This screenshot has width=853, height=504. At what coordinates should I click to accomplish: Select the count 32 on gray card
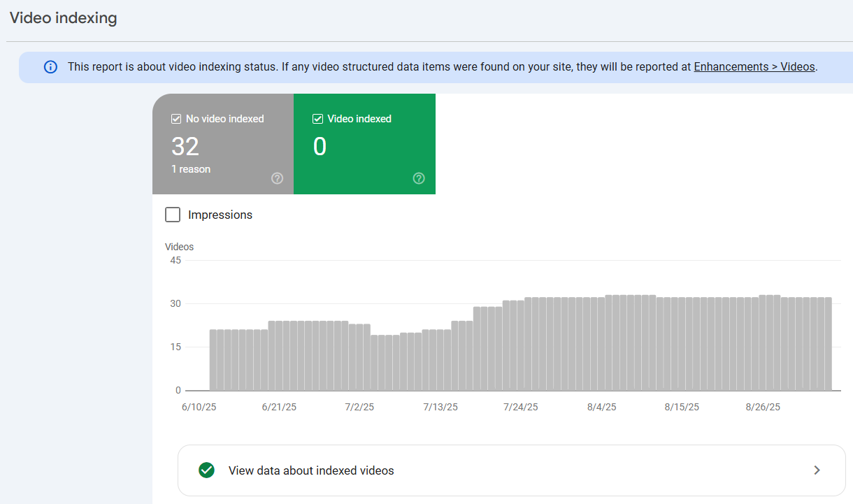(x=185, y=146)
